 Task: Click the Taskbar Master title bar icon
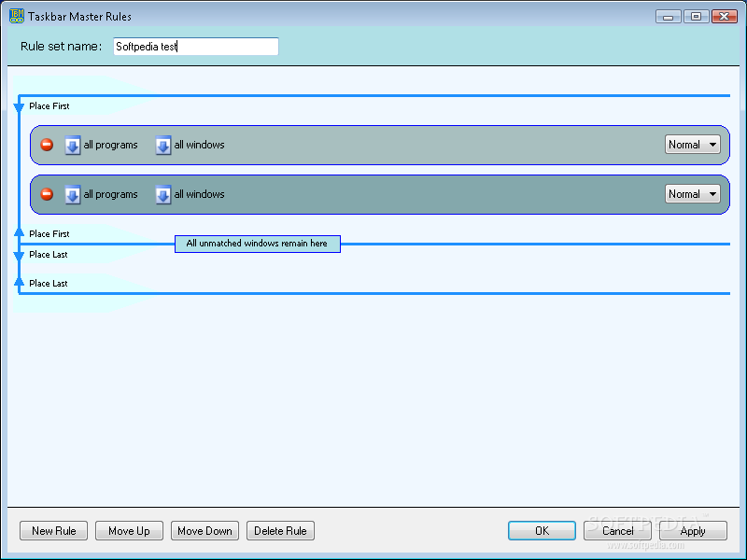click(17, 16)
